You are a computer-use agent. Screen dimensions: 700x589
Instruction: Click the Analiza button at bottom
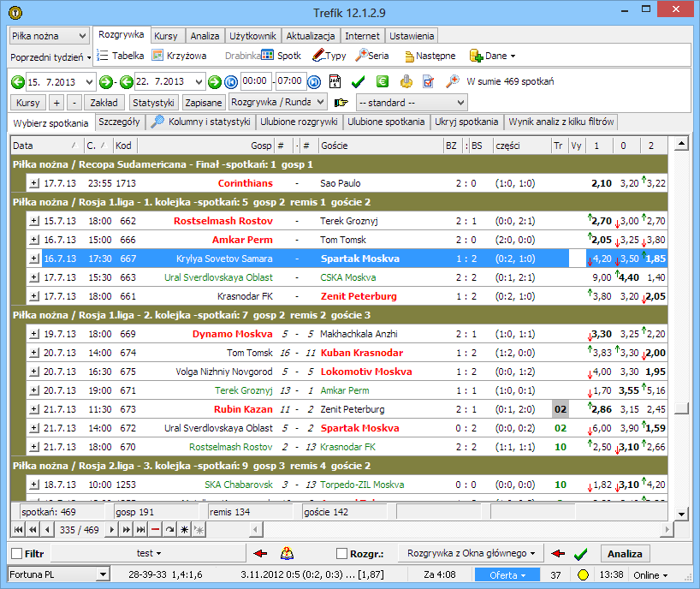pyautogui.click(x=624, y=554)
